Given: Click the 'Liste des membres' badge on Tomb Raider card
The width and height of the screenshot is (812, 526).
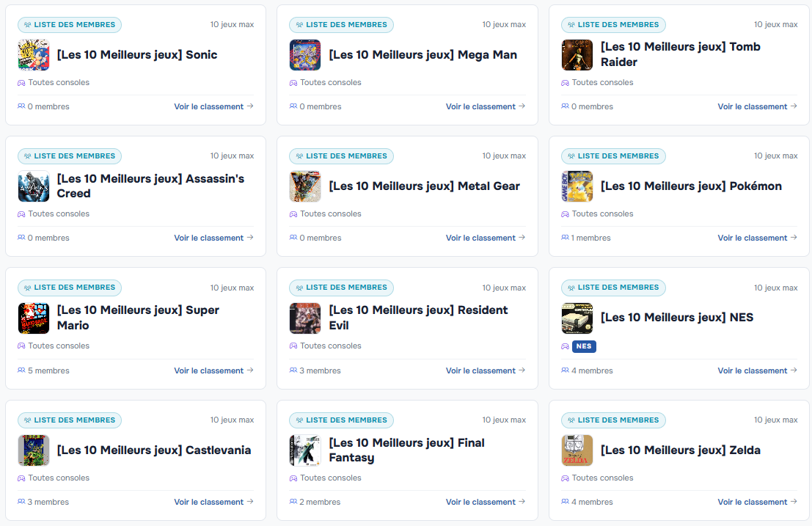Looking at the screenshot, I should point(613,25).
